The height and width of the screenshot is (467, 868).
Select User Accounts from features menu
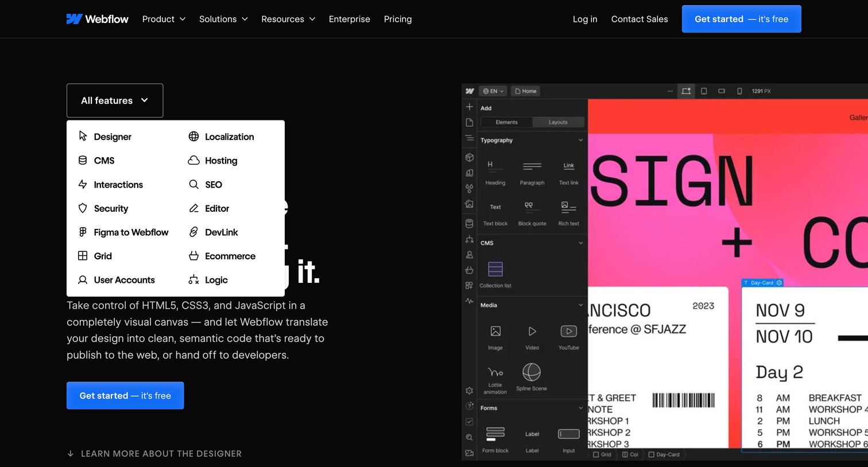pos(117,280)
